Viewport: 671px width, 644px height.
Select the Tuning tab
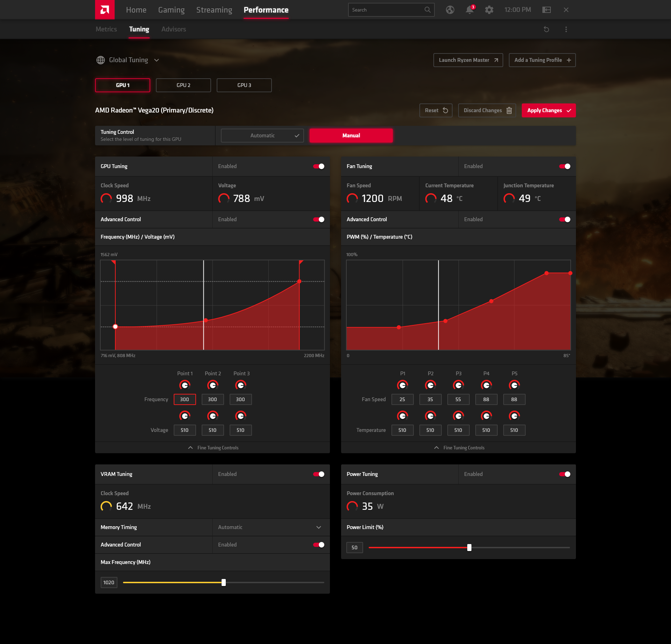[x=139, y=29]
